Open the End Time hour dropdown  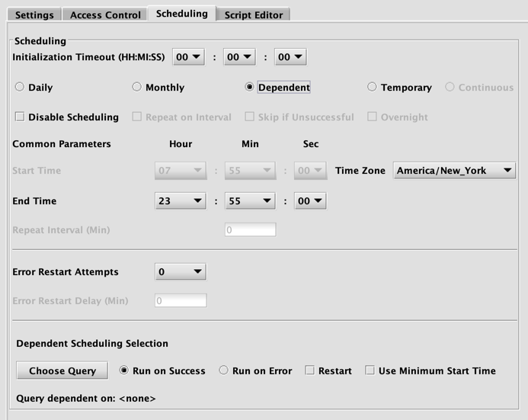(181, 201)
